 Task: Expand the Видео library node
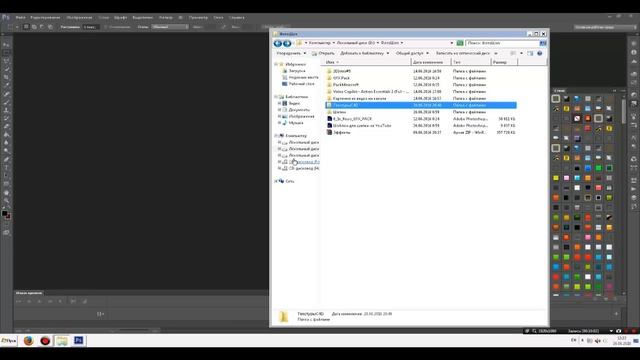click(280, 103)
